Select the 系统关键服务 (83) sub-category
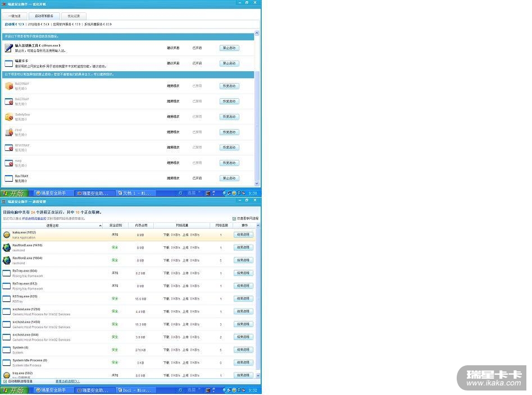Screen dimensions: 532x395 click(x=98, y=24)
